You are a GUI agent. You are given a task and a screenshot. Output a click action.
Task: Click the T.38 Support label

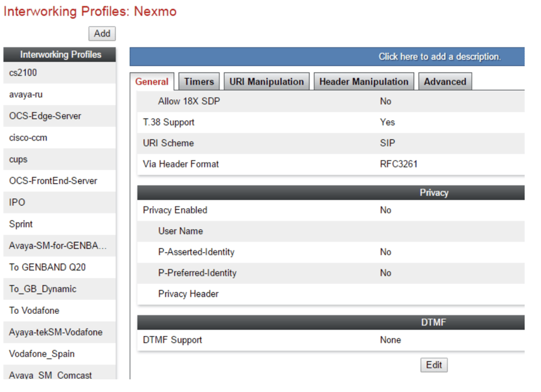pyautogui.click(x=168, y=122)
